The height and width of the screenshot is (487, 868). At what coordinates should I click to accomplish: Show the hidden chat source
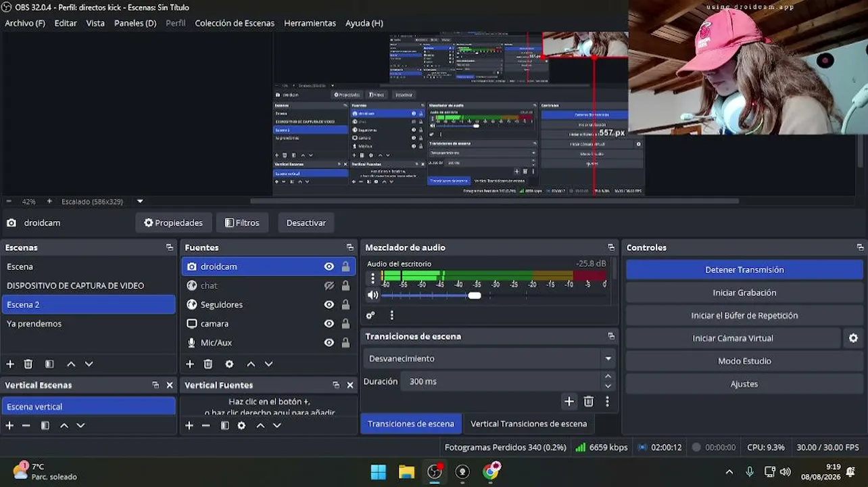(329, 285)
